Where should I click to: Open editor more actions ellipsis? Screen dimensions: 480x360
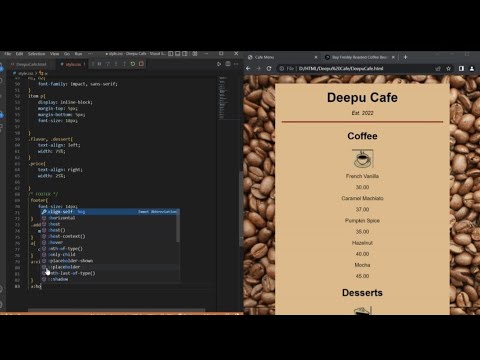(236, 64)
